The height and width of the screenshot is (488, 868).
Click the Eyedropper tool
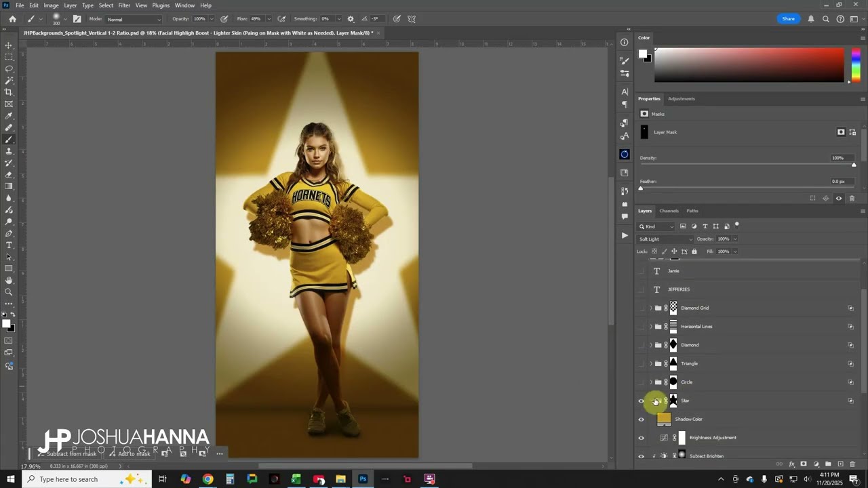pos(9,116)
